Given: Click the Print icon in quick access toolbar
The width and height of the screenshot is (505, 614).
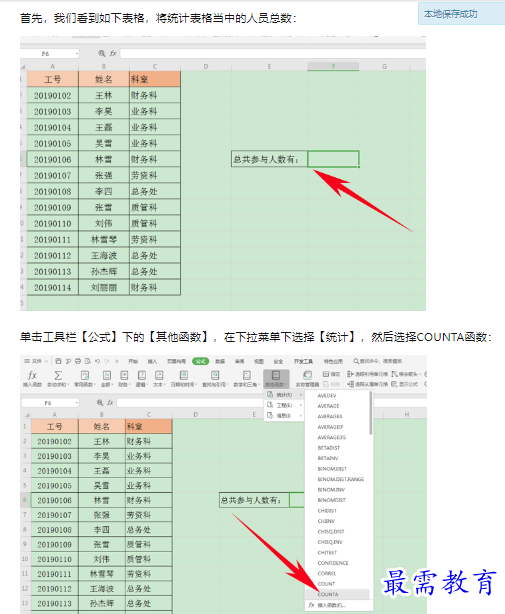Looking at the screenshot, I should coord(78,361).
